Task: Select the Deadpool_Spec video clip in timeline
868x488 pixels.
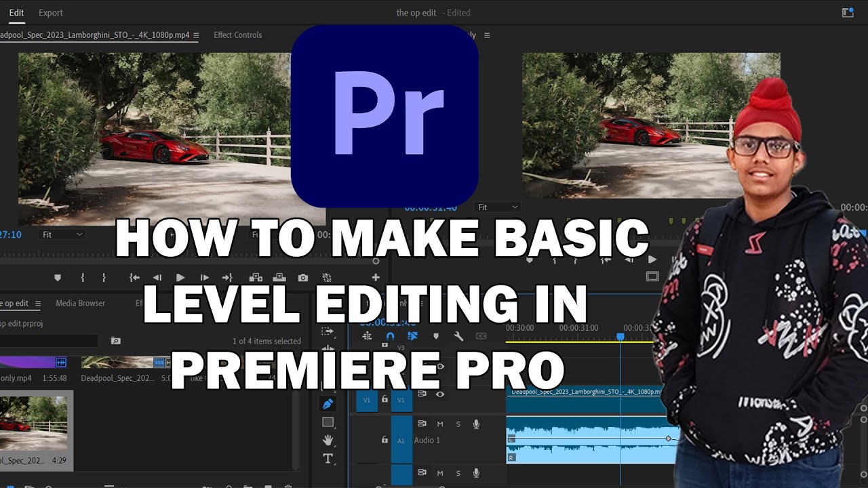Action: (587, 400)
